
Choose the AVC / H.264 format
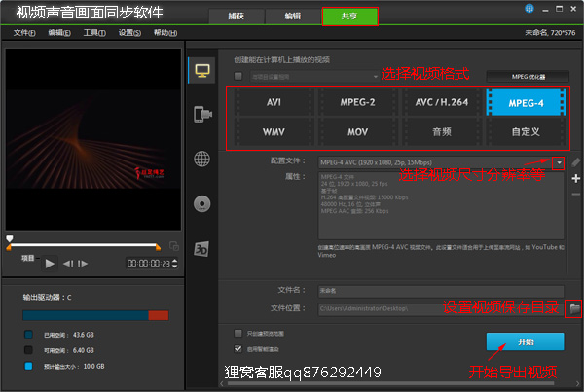(442, 102)
